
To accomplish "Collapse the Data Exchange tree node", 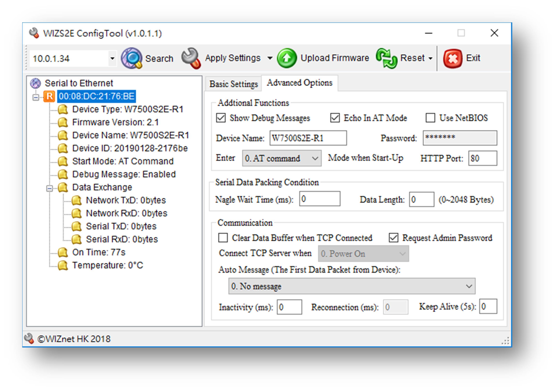I will (49, 188).
